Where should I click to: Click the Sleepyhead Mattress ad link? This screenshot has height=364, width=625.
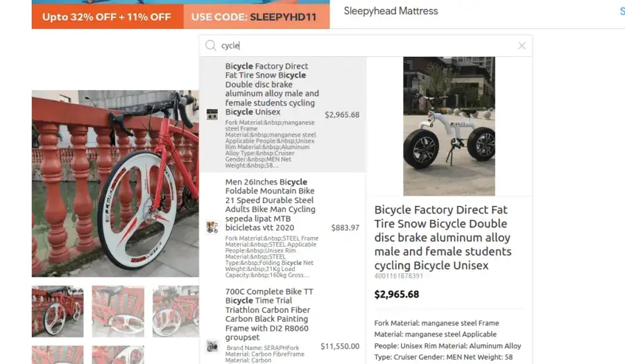[x=391, y=11]
